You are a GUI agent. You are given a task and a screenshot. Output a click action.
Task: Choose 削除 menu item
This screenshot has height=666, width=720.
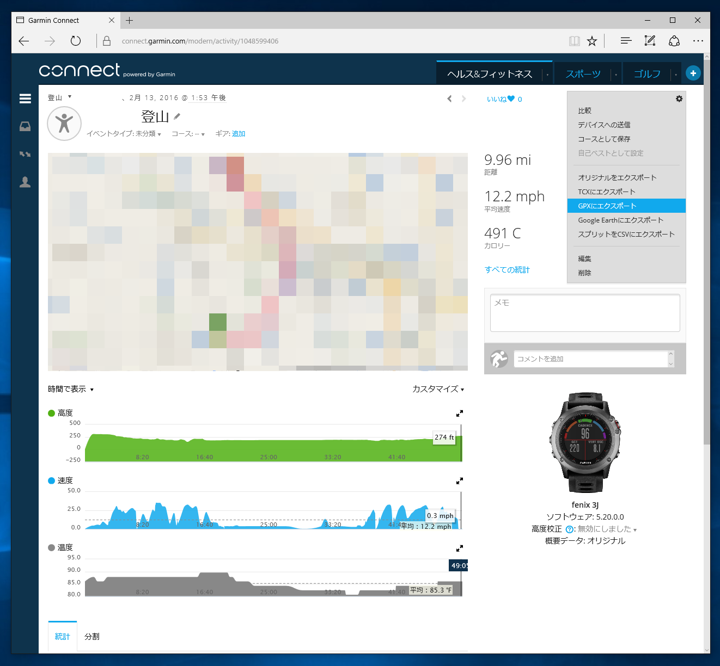coord(626,273)
